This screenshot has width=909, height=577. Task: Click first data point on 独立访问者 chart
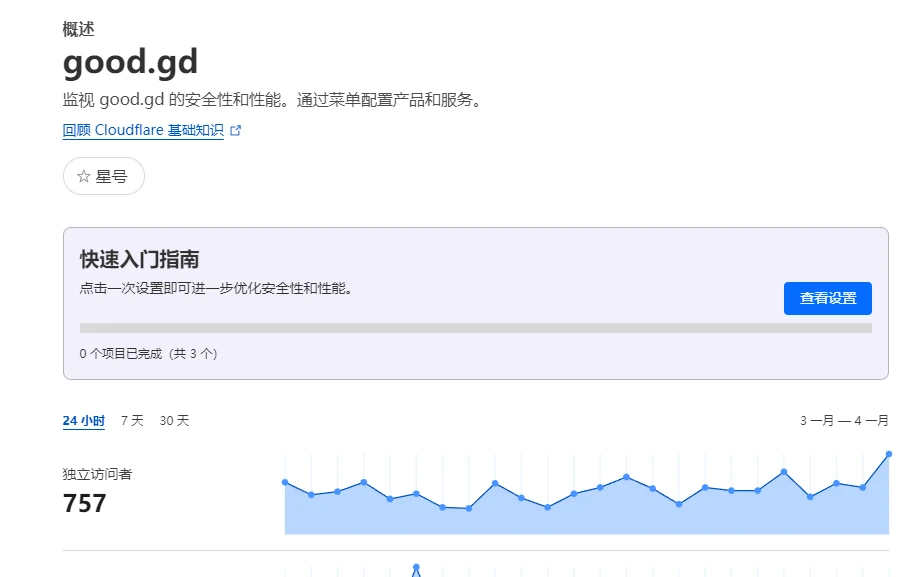click(x=285, y=482)
